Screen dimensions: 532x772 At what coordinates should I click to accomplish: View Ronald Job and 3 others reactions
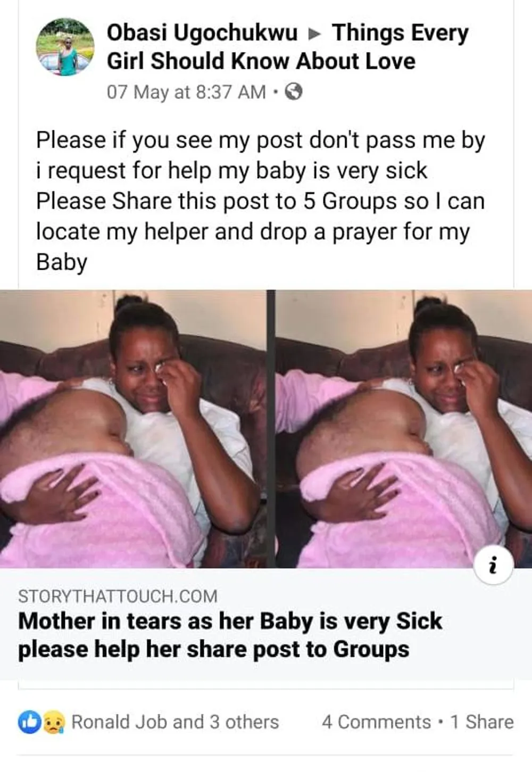coord(175,722)
